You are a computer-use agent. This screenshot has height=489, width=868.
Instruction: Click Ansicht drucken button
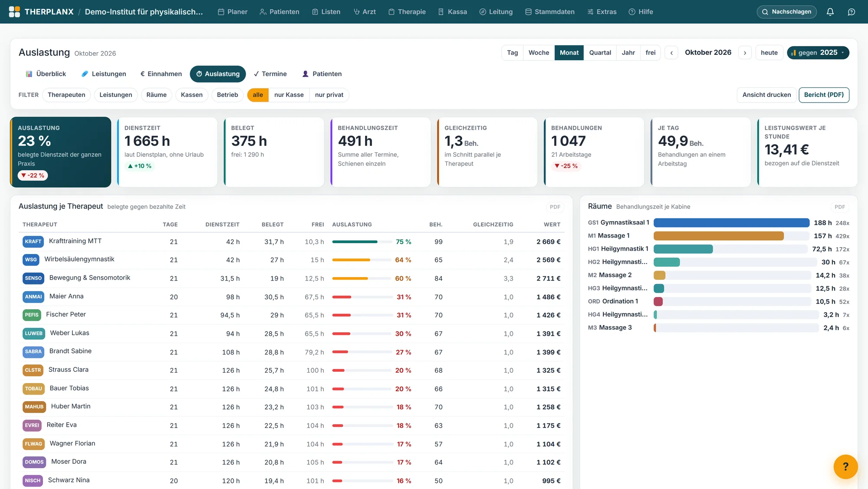[766, 95]
